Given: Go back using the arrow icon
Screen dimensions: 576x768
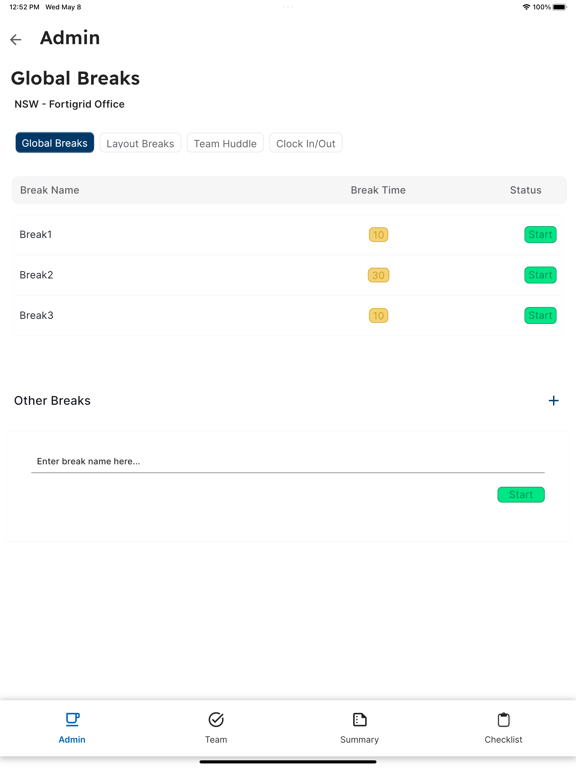Looking at the screenshot, I should tap(16, 40).
